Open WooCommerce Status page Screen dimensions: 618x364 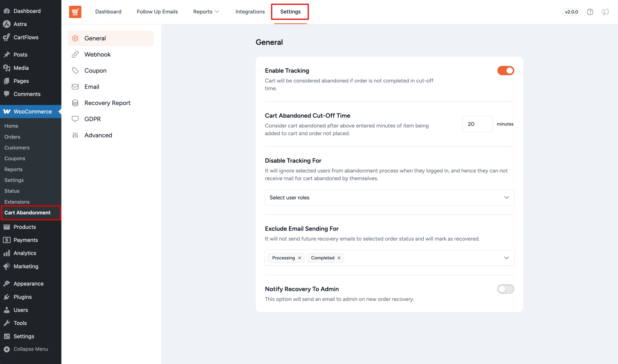pyautogui.click(x=12, y=191)
